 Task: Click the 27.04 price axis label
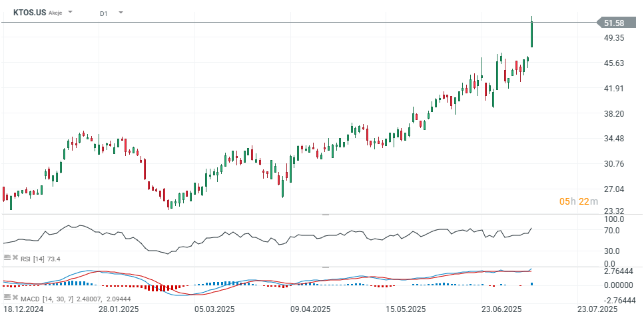tap(614, 189)
